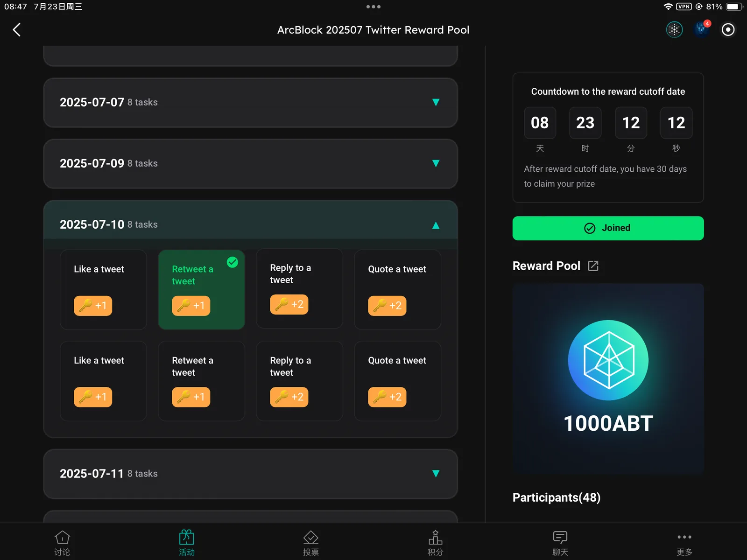The image size is (747, 560).
Task: Open second-row Like a tweet task
Action: (103, 381)
